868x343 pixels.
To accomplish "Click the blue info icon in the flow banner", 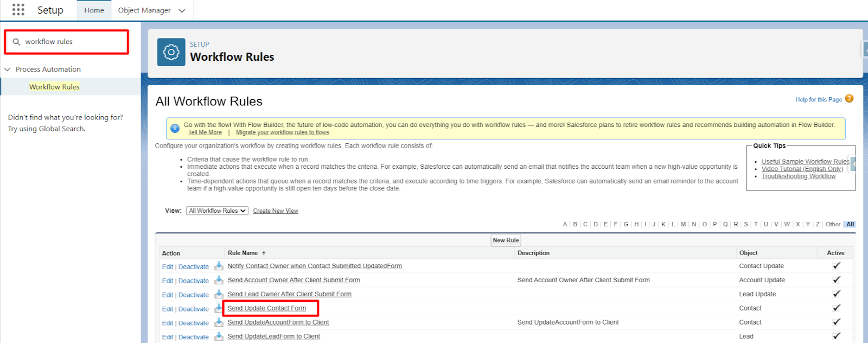I will coord(175,129).
